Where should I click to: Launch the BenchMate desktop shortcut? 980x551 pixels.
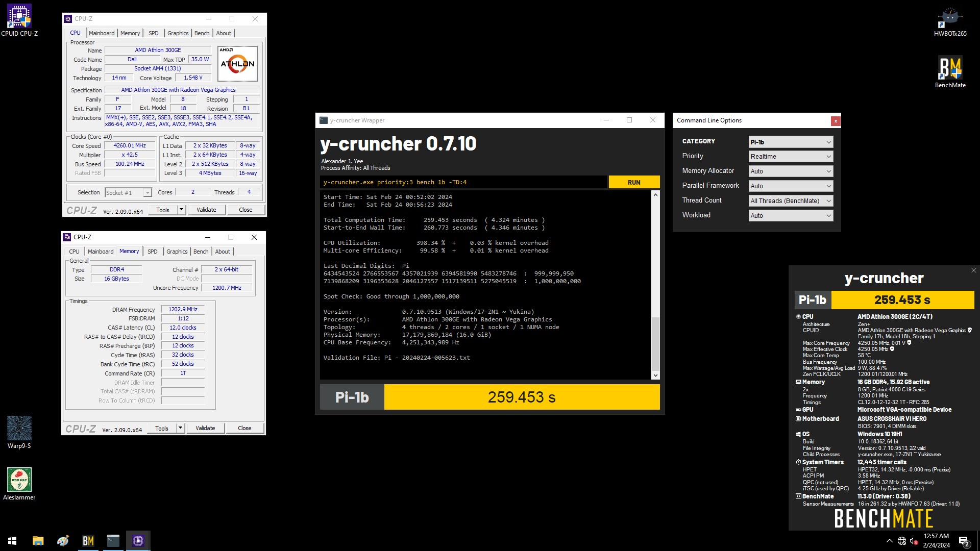click(x=950, y=72)
